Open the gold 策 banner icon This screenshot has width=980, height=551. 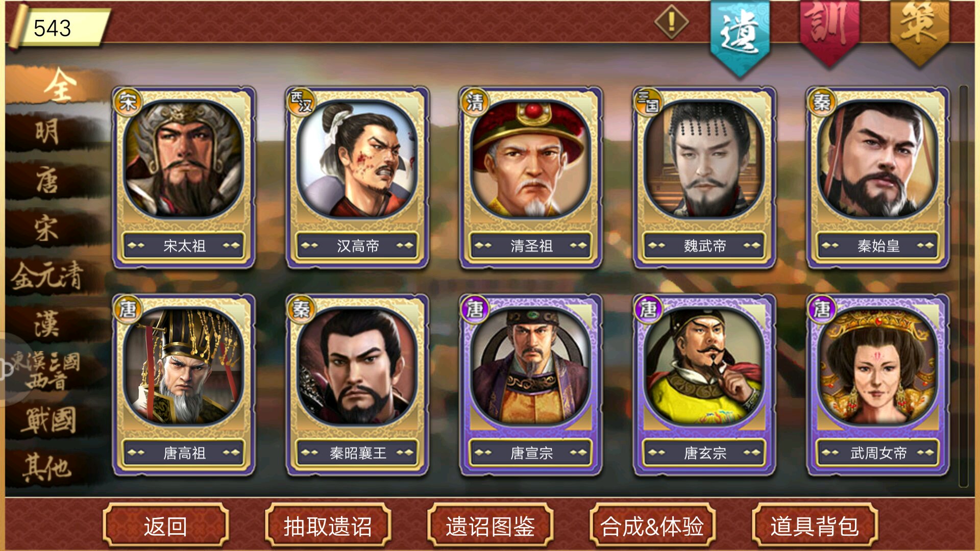pos(919,32)
